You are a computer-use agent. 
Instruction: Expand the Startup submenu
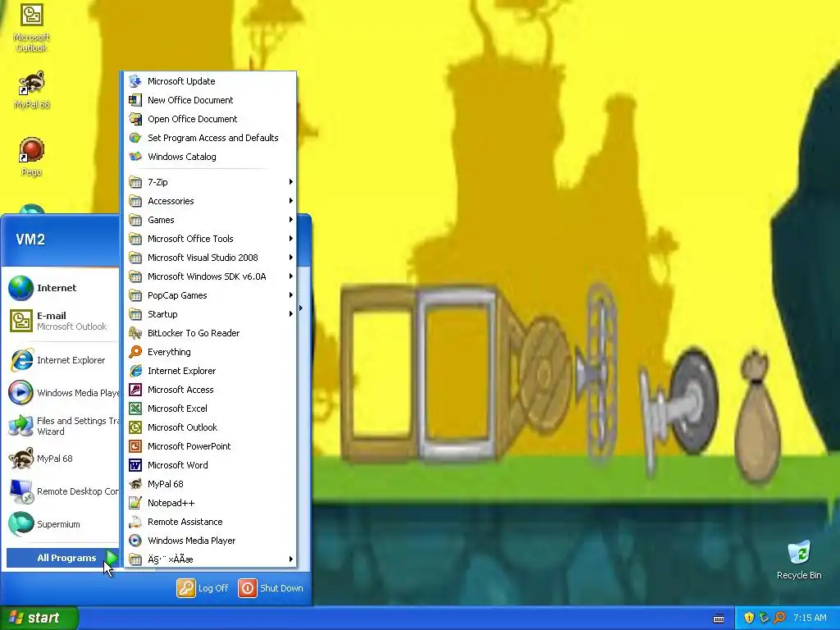(210, 314)
